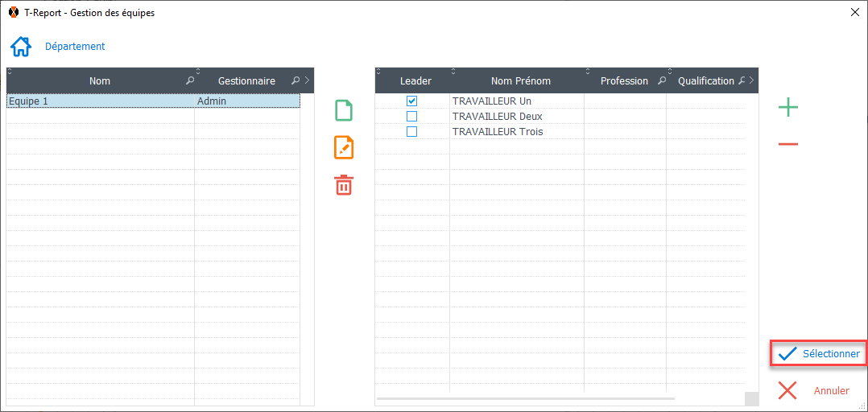Click the Home house icon

(21, 47)
